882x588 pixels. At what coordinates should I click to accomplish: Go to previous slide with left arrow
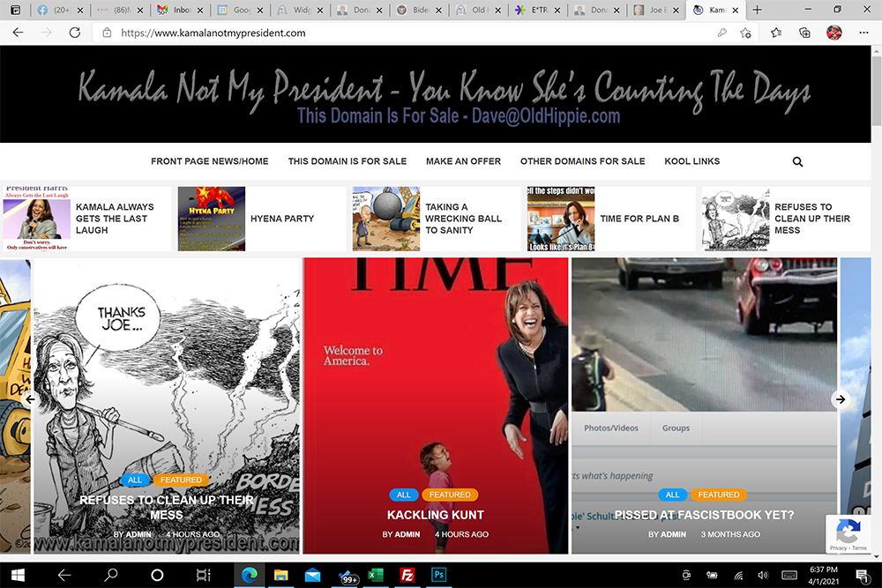coord(30,399)
